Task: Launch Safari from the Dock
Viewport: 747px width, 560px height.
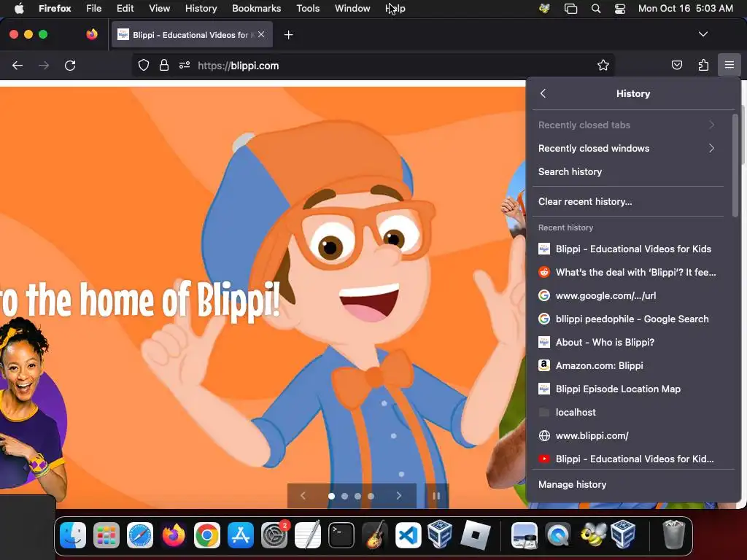Action: tap(139, 534)
